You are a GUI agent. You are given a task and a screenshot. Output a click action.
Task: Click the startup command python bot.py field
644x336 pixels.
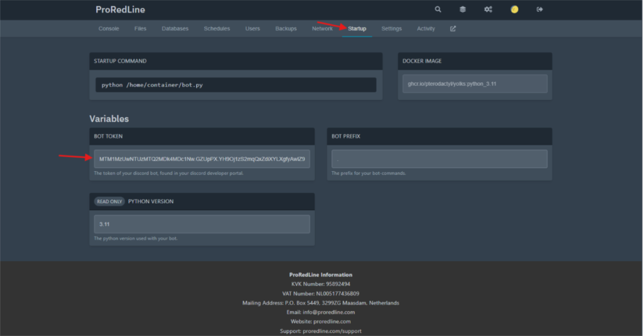pos(236,84)
